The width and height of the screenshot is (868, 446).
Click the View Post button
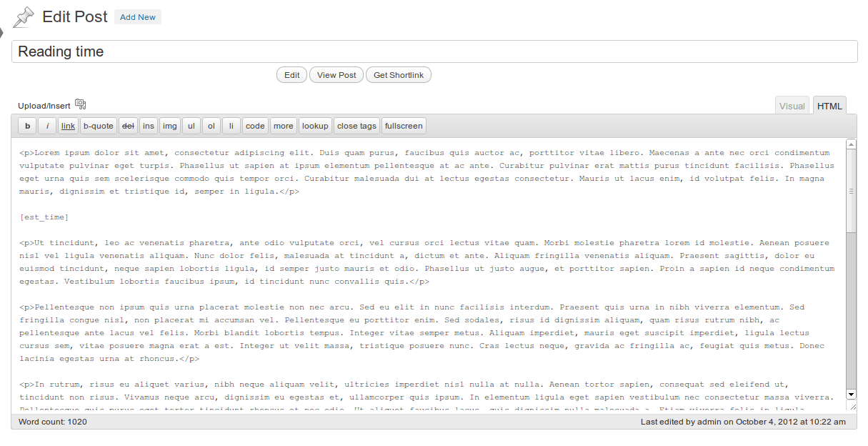[336, 75]
